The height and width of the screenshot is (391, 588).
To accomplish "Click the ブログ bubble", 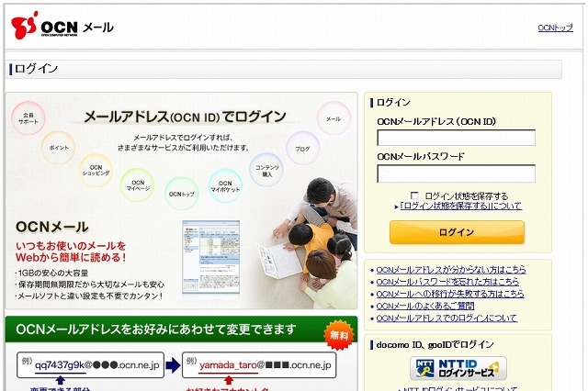I will [302, 149].
